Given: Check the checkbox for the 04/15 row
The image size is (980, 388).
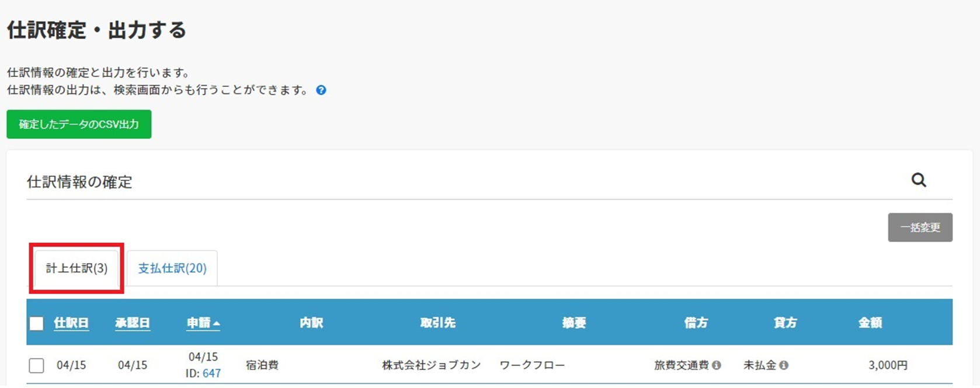Looking at the screenshot, I should [37, 365].
